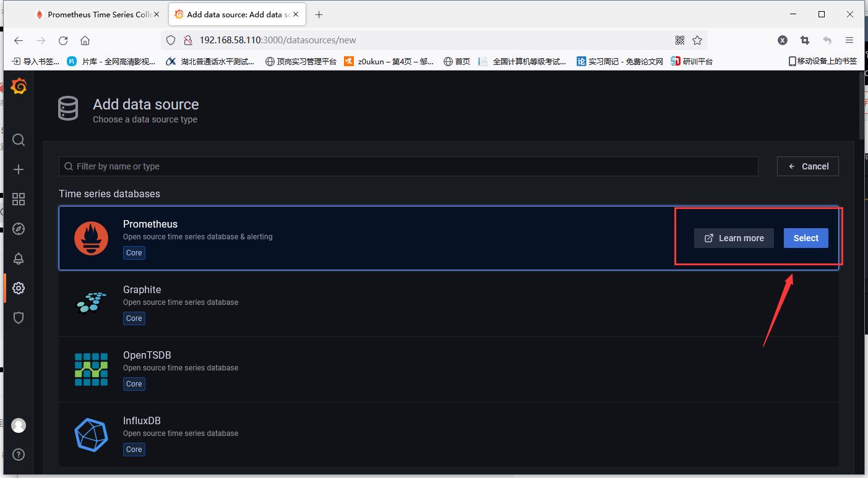Click the X extension icon in toolbar

tap(783, 40)
